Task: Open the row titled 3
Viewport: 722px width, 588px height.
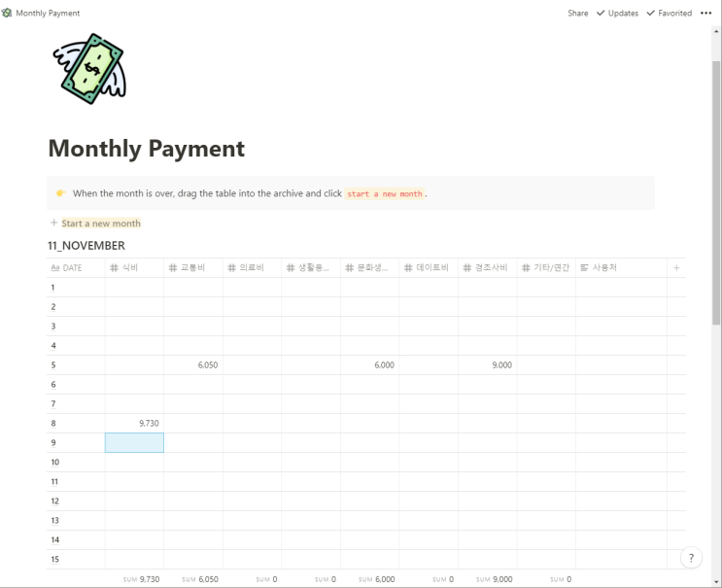Action: click(x=53, y=326)
